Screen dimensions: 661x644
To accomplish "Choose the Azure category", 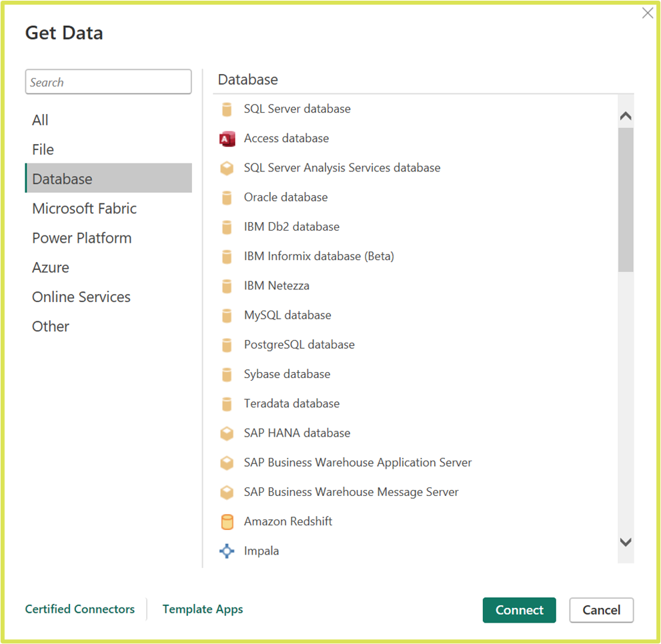I will (108, 267).
